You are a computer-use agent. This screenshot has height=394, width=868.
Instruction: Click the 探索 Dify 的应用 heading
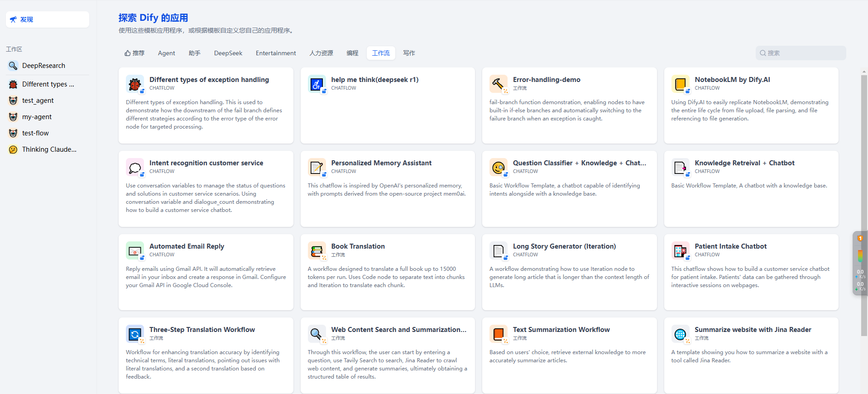(x=153, y=18)
